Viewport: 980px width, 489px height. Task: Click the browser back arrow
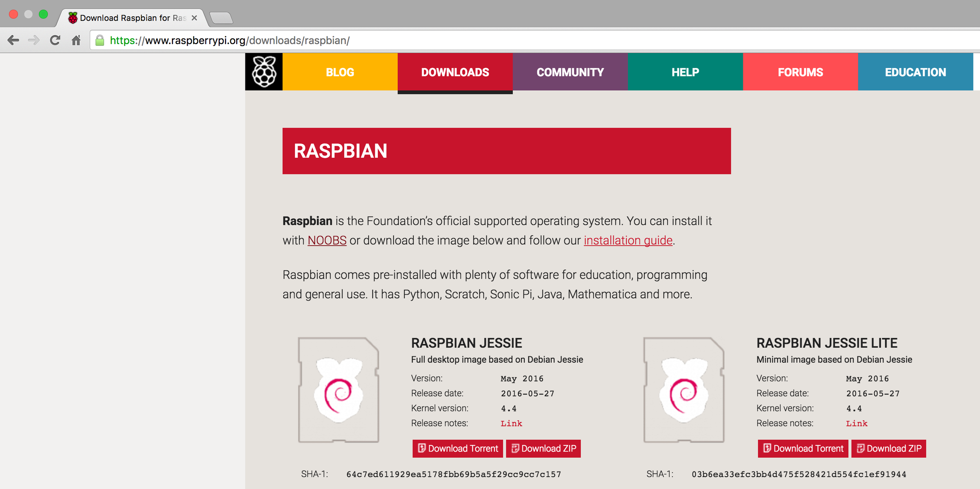tap(13, 40)
